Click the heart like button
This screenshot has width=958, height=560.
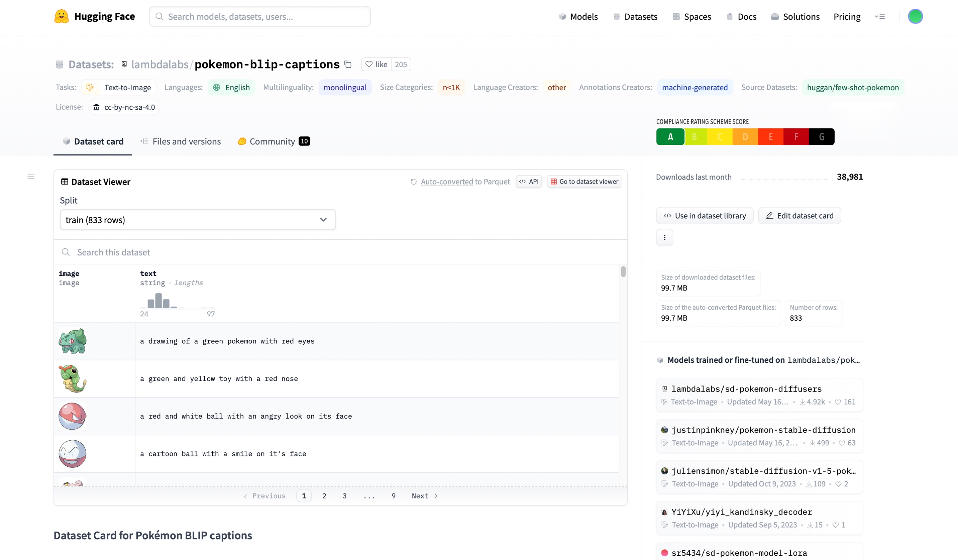click(376, 64)
